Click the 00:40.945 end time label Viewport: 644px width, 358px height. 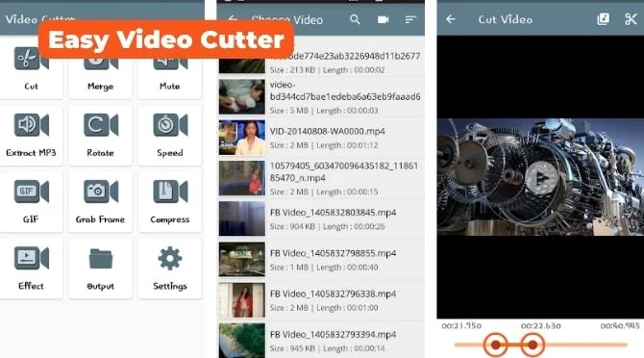(x=620, y=325)
